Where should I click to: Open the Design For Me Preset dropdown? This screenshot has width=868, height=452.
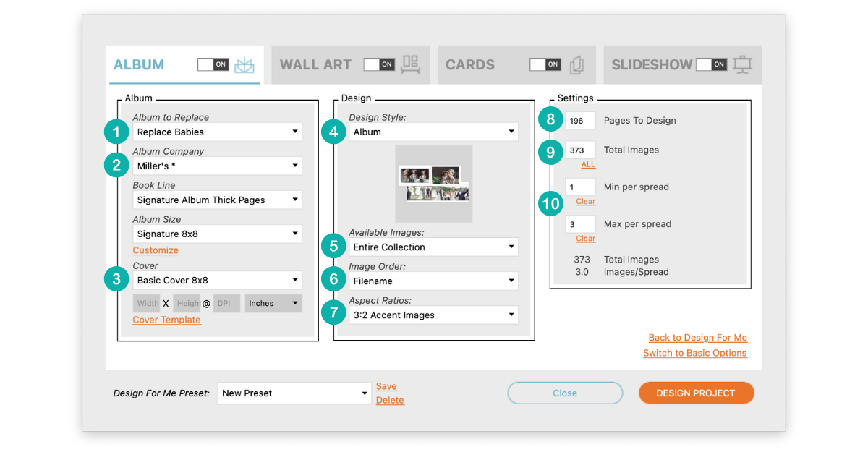click(x=294, y=393)
